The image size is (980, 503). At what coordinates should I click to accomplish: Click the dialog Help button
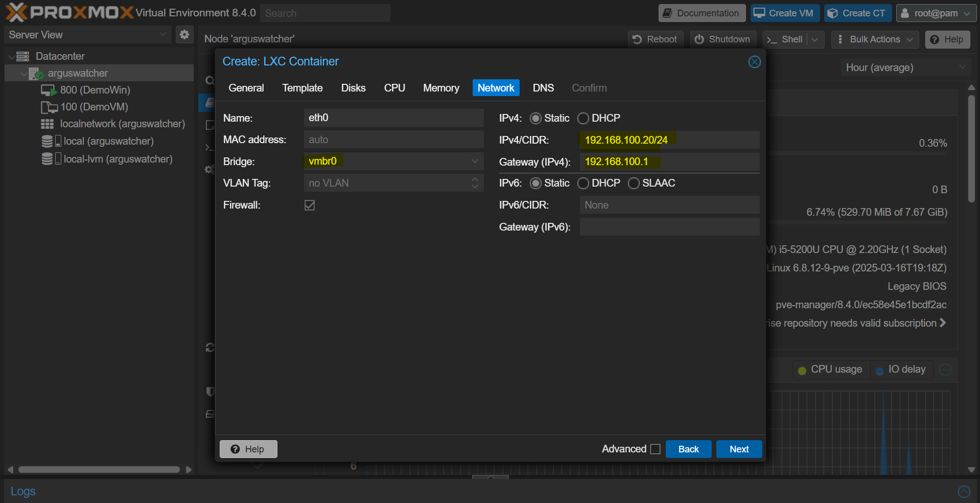248,449
